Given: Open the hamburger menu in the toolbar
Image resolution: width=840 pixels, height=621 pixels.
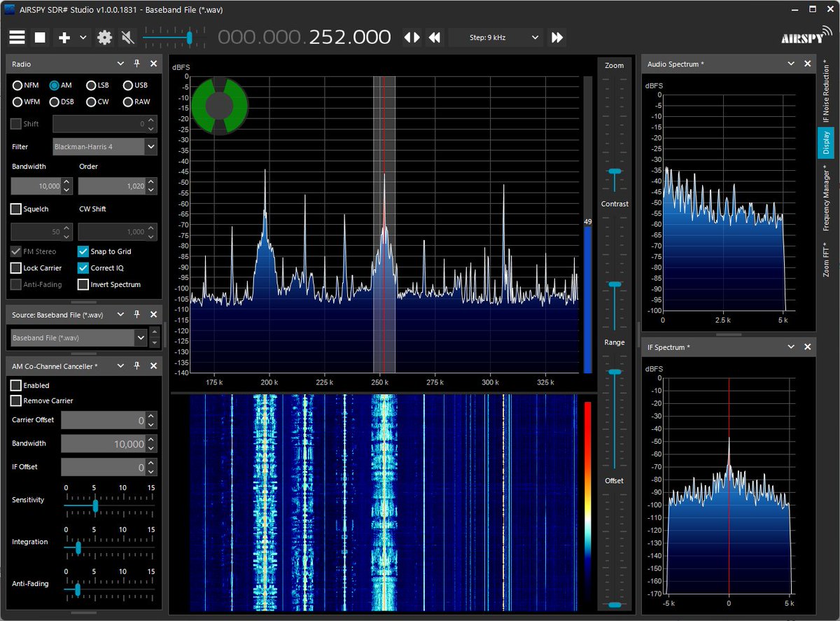Looking at the screenshot, I should [17, 37].
